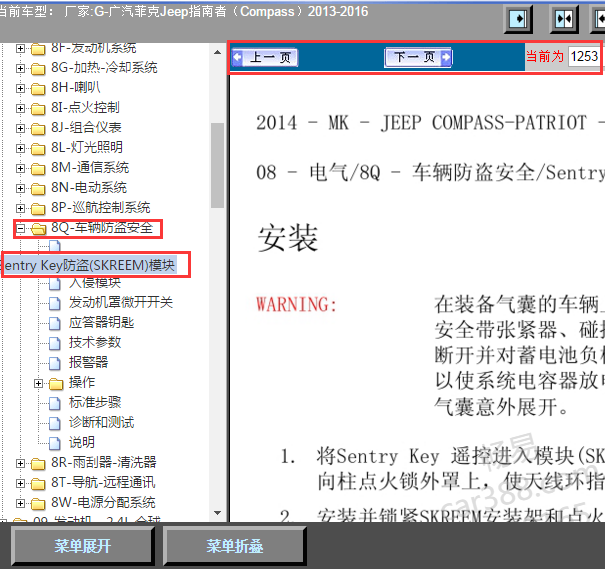Select the 8H-喇叭 folder icon
605x569 pixels.
click(38, 89)
